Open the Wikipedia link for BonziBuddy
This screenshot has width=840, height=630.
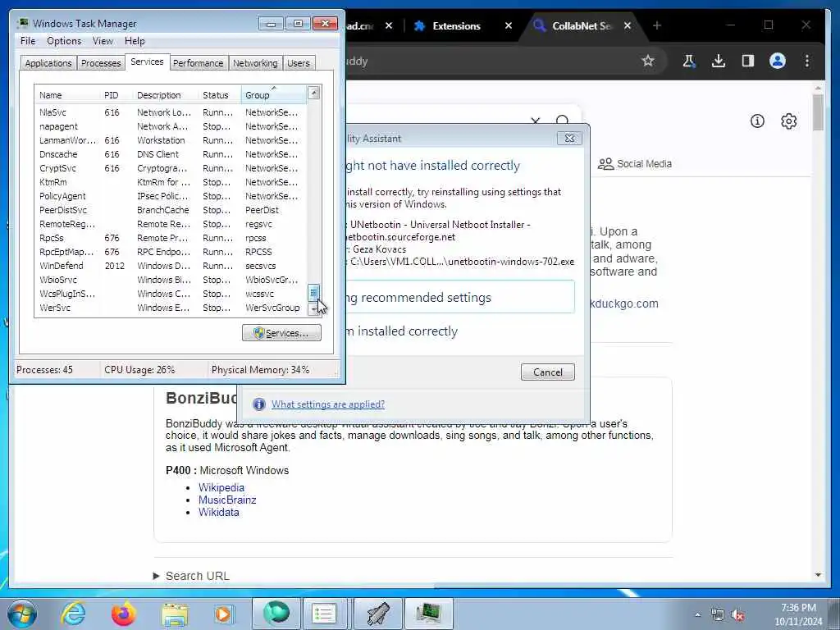[221, 487]
